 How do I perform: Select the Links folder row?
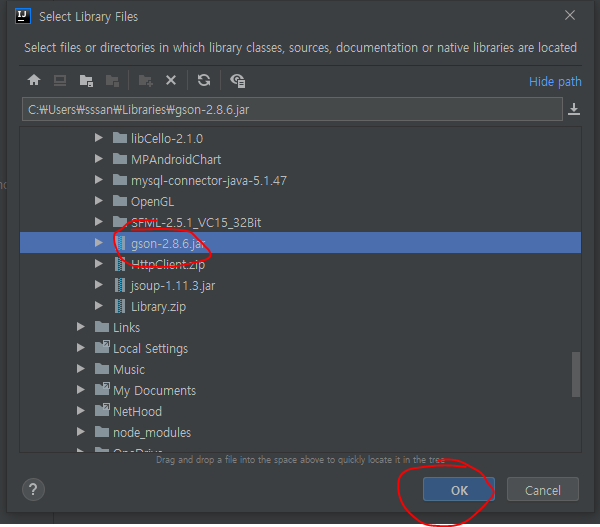pyautogui.click(x=300, y=327)
